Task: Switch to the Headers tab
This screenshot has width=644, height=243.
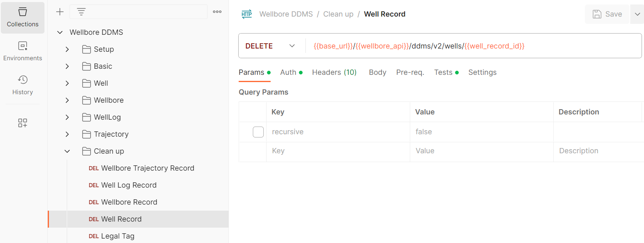Action: (x=328, y=72)
